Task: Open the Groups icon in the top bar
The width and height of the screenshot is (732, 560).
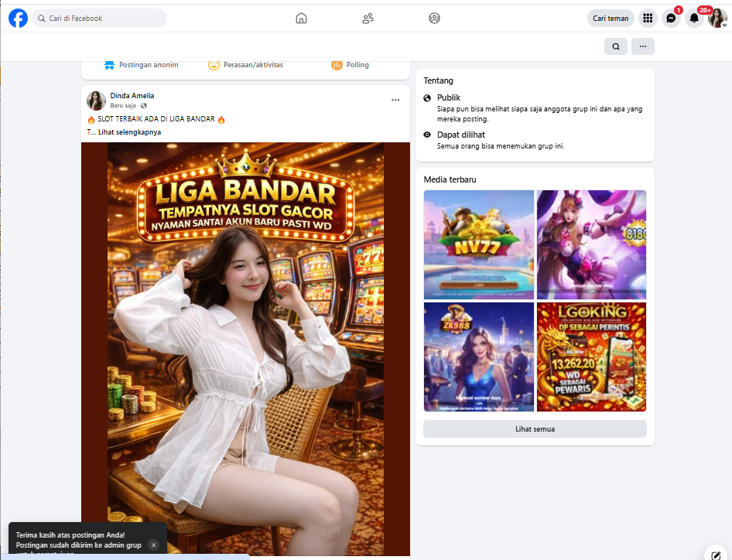Action: [434, 19]
